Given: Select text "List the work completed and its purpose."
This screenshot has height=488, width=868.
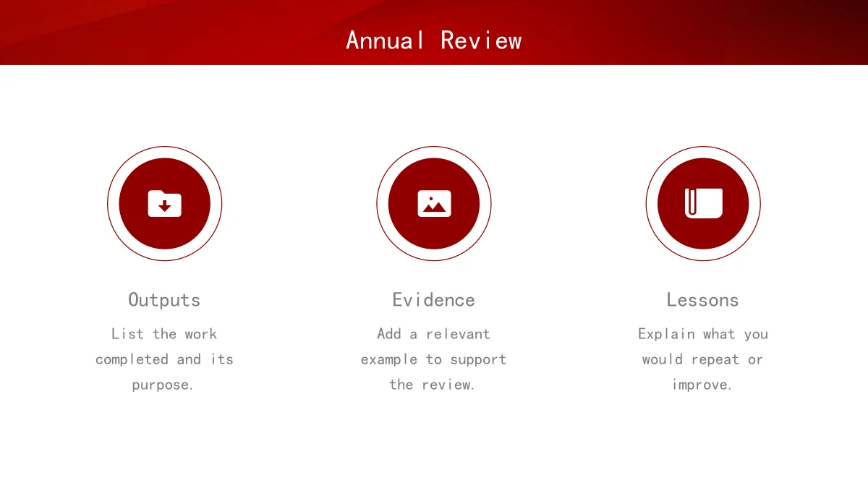Looking at the screenshot, I should (x=164, y=359).
